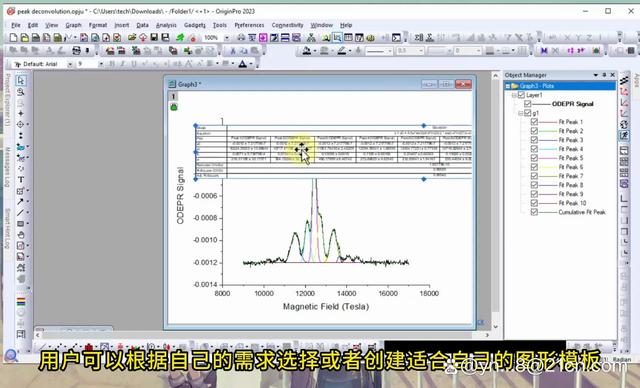Open the color palette tool in left toolbar
The height and width of the screenshot is (388, 640).
pos(21,302)
